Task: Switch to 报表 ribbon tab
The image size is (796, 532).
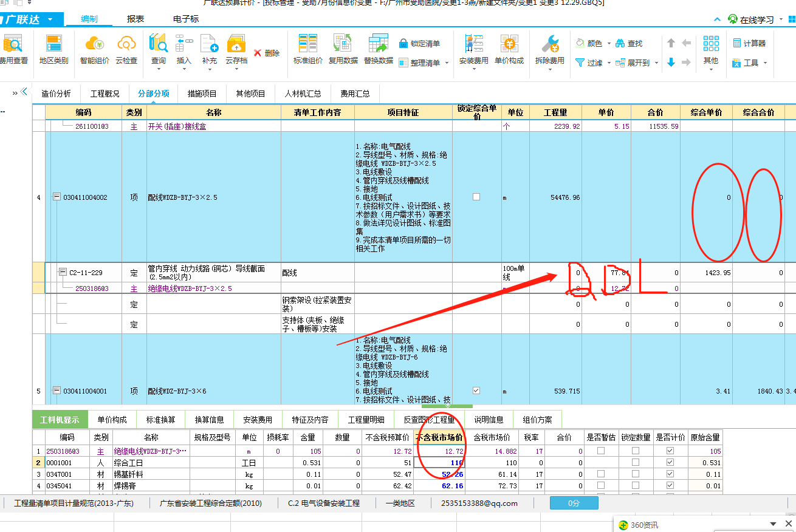Action: 136,19
